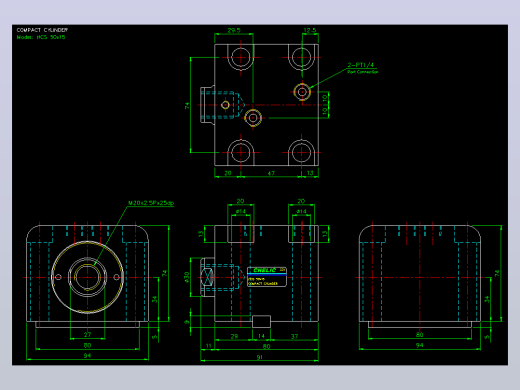Screen dimensions: 520x390
Task: Select the M20x2.5Px25dp thread callout
Action: pos(151,203)
